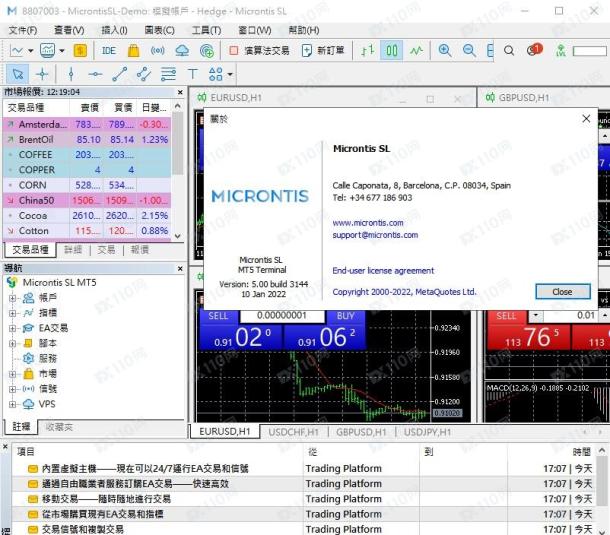Open the VPS cloud icon in toolbar
The width and height of the screenshot is (610, 535).
pos(182,51)
